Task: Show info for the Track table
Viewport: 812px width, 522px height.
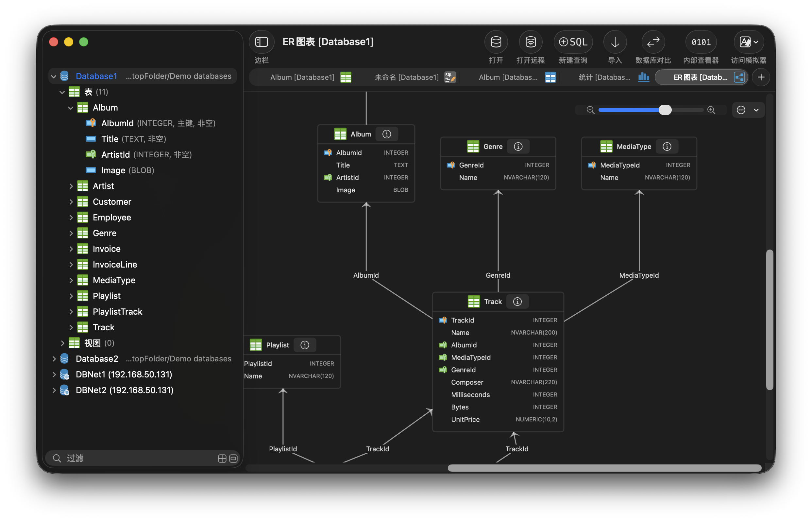Action: 517,301
